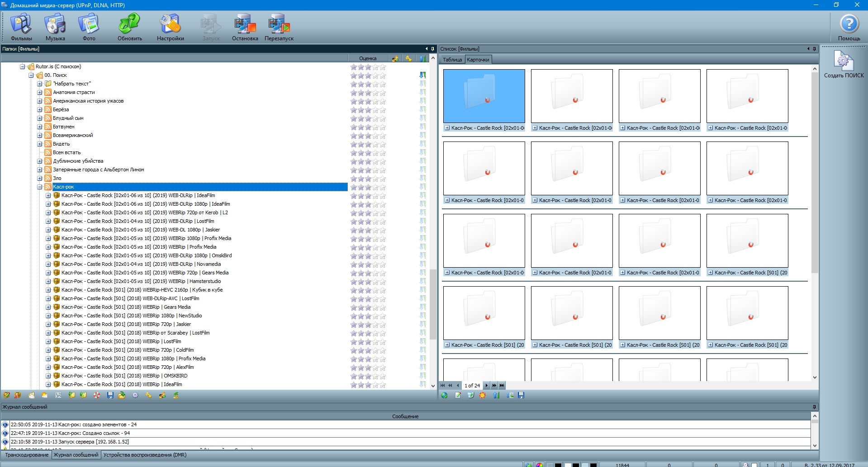The width and height of the screenshot is (868, 467).
Task: Click the Оценка column header
Action: (367, 58)
